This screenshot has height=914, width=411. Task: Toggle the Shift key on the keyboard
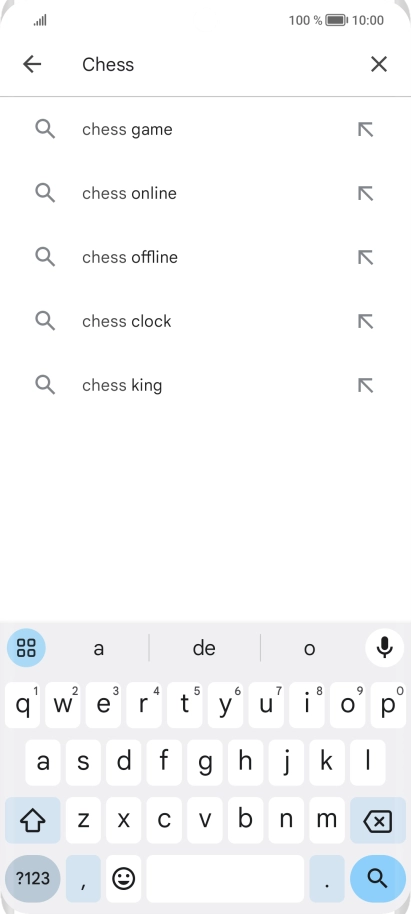(33, 820)
